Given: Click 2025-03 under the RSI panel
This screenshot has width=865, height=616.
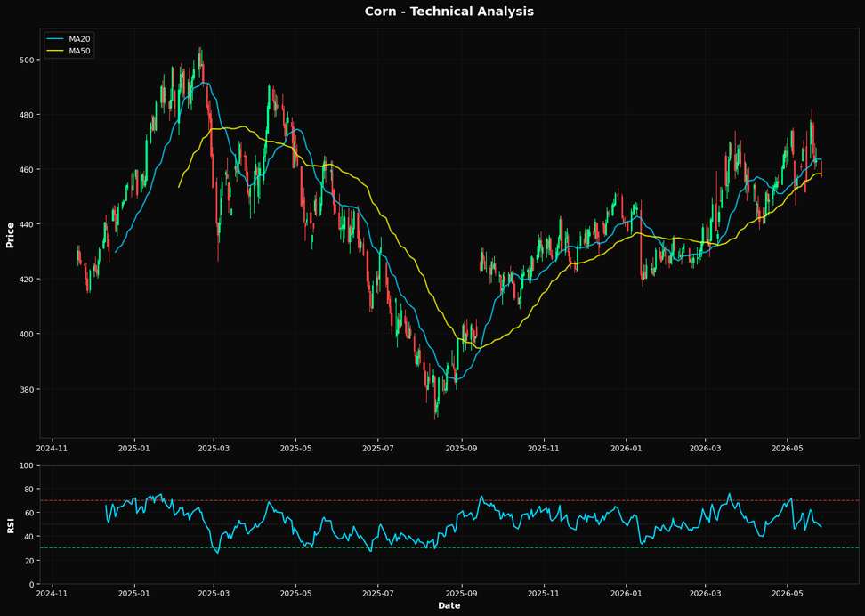Looking at the screenshot, I should 214,594.
